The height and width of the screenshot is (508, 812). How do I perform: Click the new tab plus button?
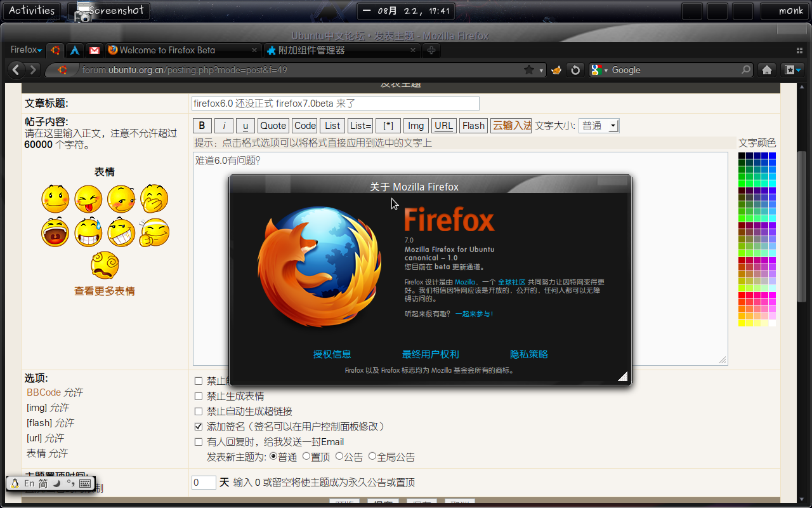click(x=431, y=50)
